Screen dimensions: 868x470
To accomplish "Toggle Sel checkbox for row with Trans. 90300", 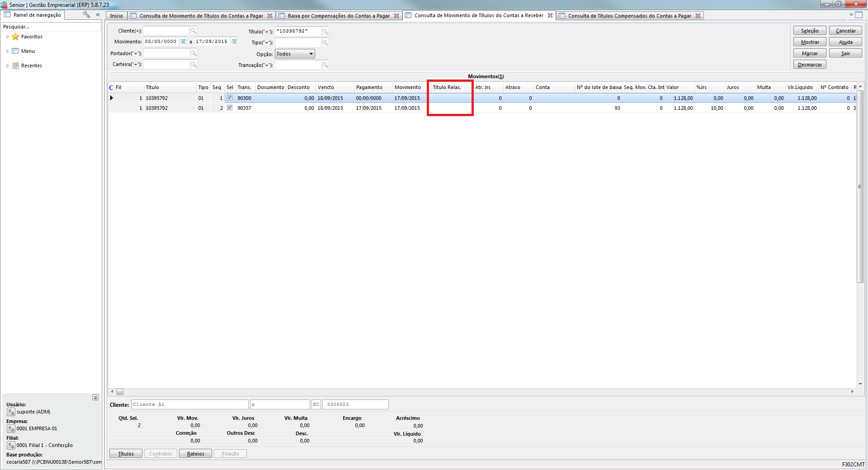I will click(230, 98).
